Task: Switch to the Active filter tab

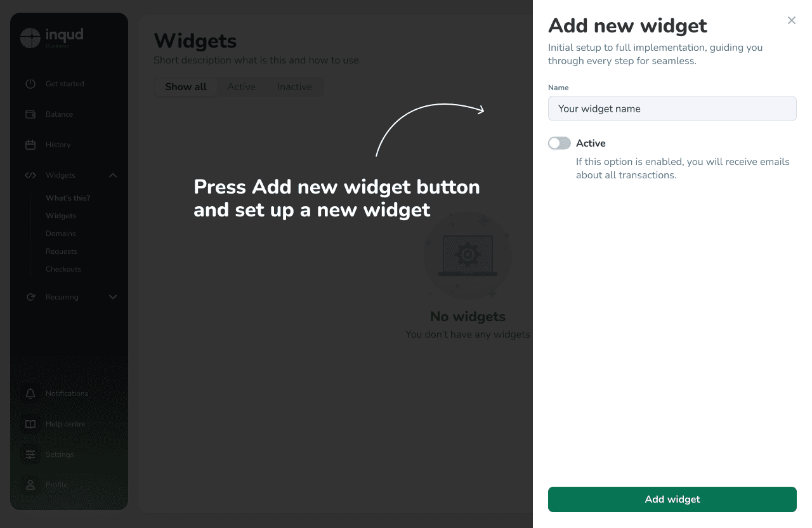Action: point(242,87)
